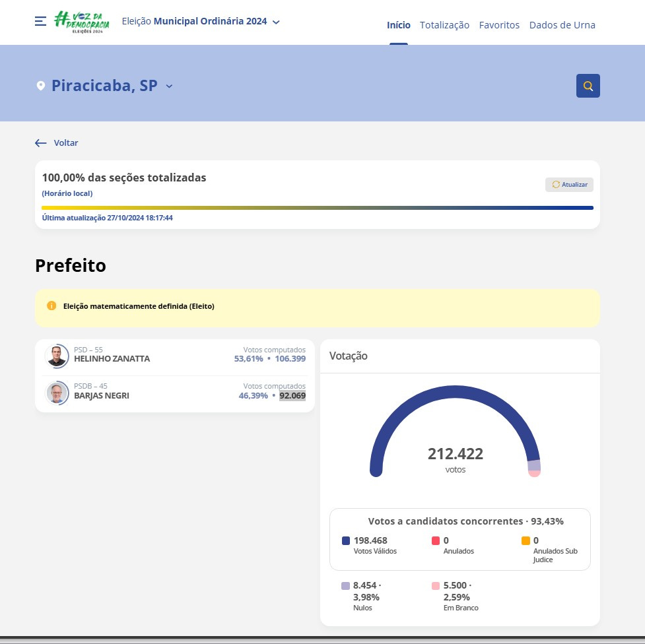Viewport: 645px width, 644px height.
Task: Click the lavender Nulos swatch
Action: pos(345,586)
